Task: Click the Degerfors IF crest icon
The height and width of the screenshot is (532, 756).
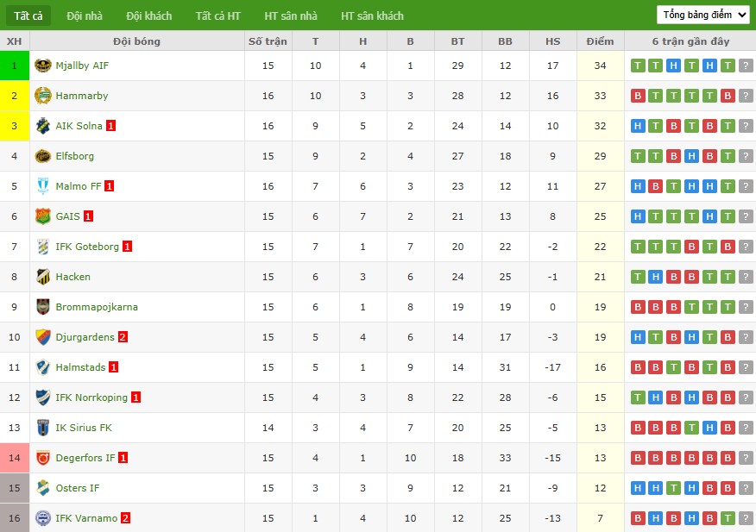Action: 43,458
